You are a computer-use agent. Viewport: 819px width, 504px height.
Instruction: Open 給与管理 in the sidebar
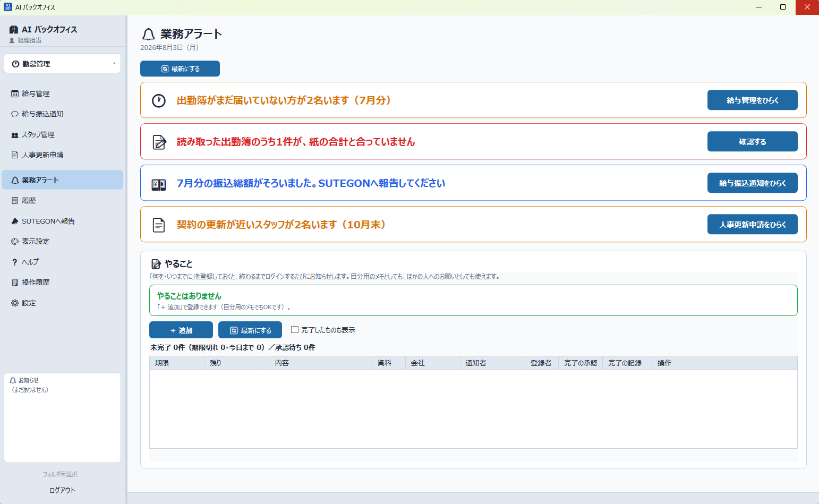(x=62, y=93)
